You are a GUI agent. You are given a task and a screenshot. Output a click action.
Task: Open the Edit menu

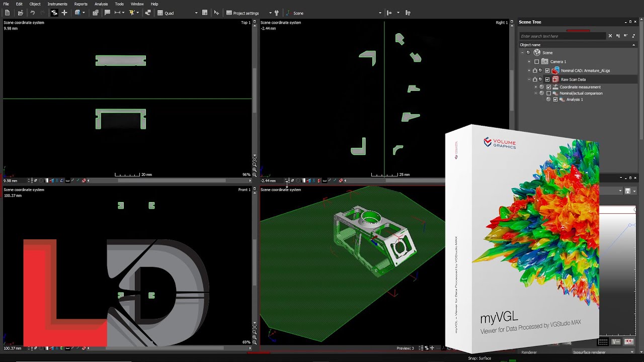(19, 4)
